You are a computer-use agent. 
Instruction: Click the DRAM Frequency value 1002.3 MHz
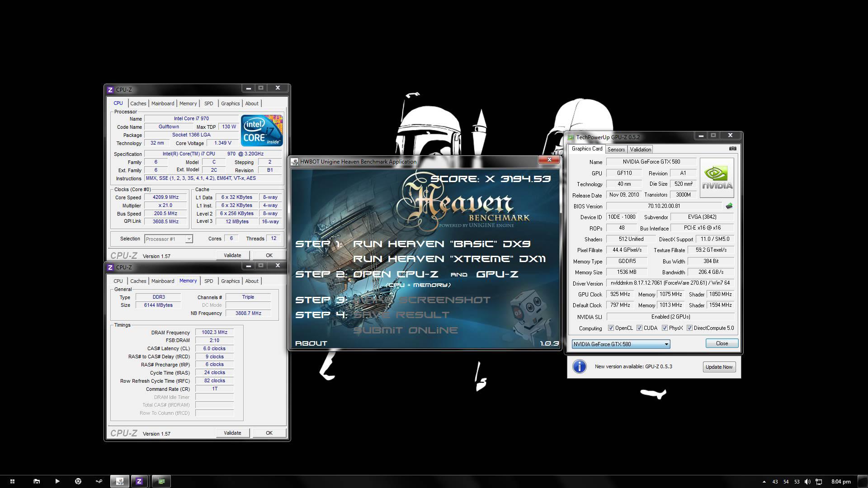(x=214, y=333)
